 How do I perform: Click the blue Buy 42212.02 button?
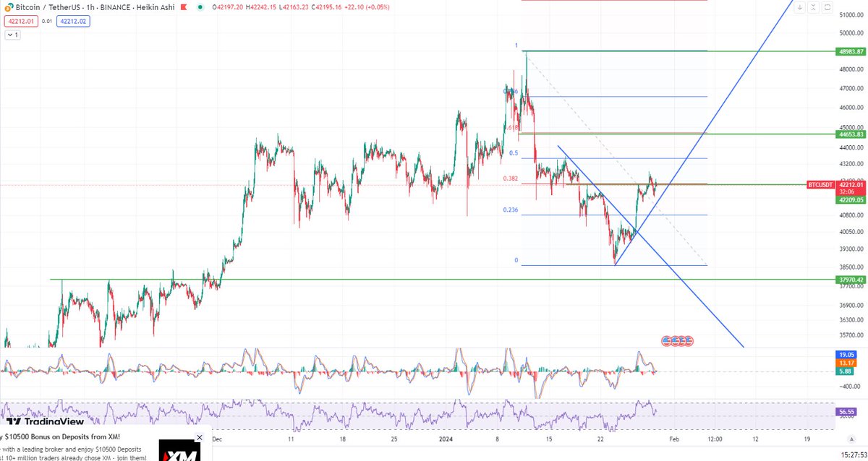[x=72, y=21]
